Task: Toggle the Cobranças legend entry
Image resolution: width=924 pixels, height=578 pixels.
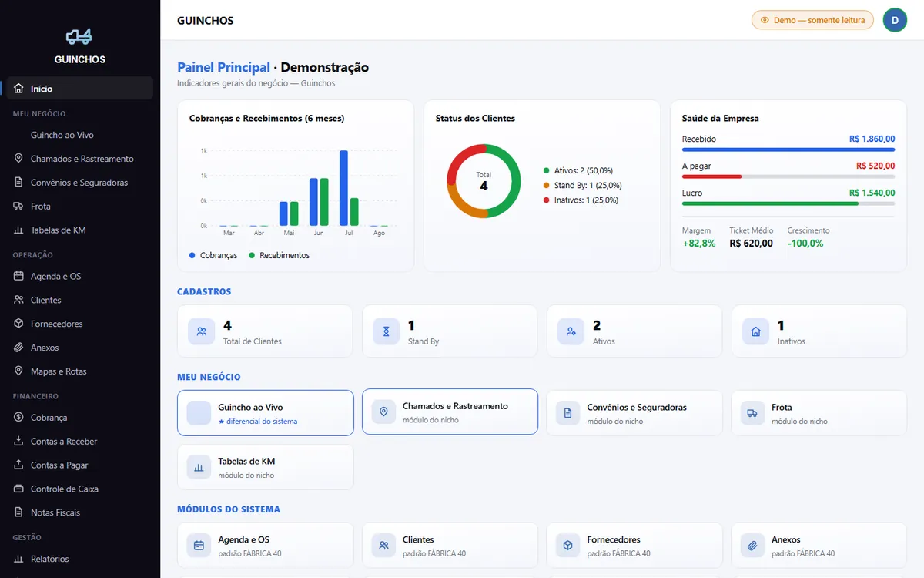Action: (213, 255)
